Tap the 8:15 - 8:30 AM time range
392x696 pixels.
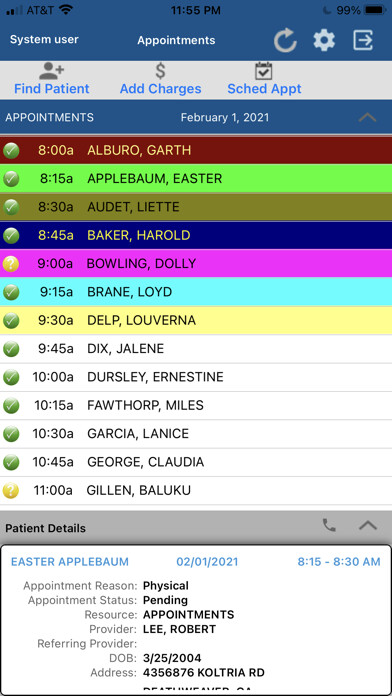click(339, 562)
